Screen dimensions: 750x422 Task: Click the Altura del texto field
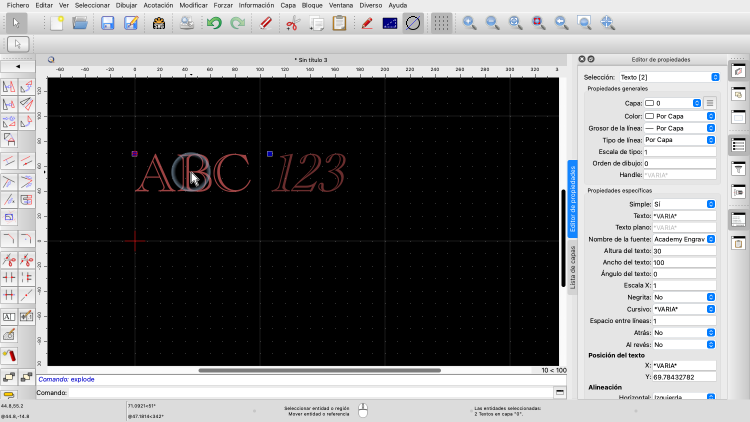[x=684, y=251]
